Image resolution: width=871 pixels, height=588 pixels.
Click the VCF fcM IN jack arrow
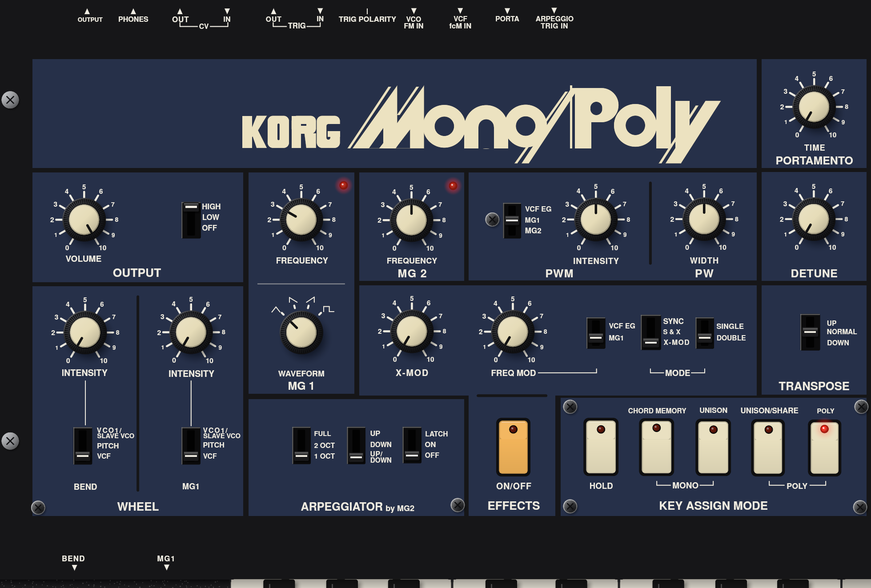coord(460,11)
